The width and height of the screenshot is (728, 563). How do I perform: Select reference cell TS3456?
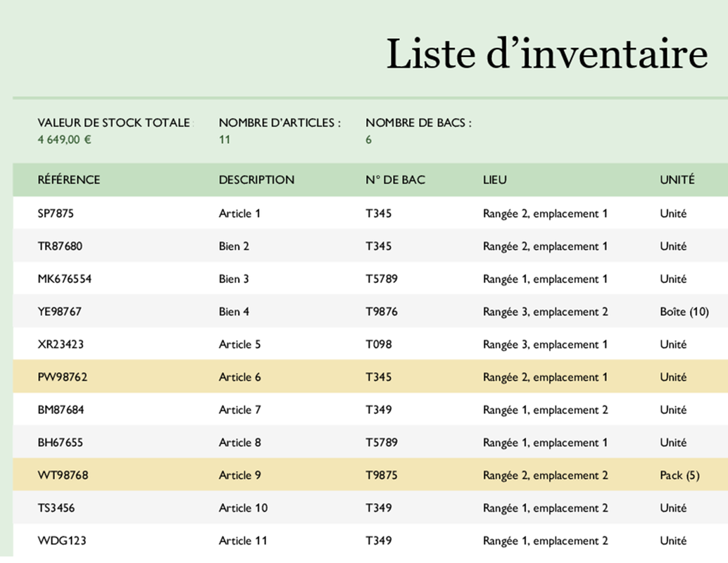(x=56, y=507)
